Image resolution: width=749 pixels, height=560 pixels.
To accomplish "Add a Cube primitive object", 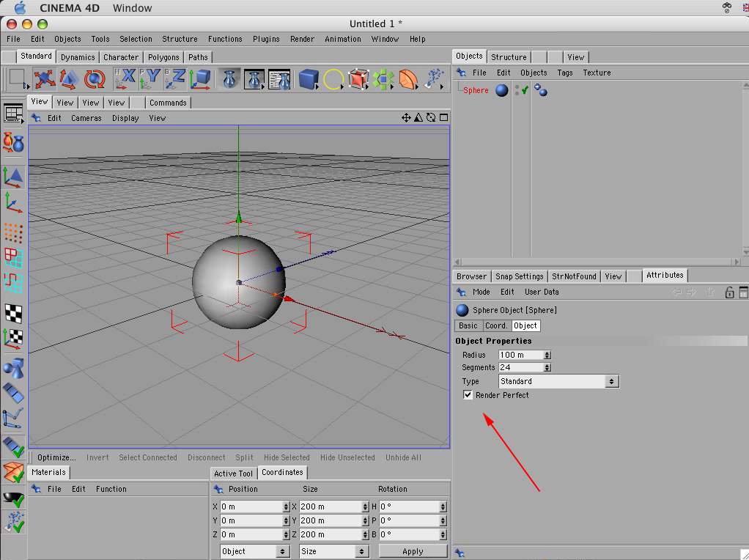I will [x=309, y=79].
